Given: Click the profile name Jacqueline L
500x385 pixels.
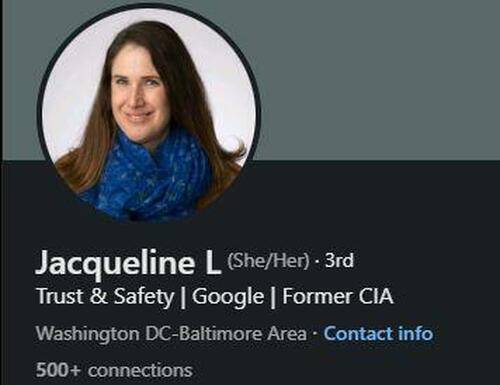Looking at the screenshot, I should [128, 262].
